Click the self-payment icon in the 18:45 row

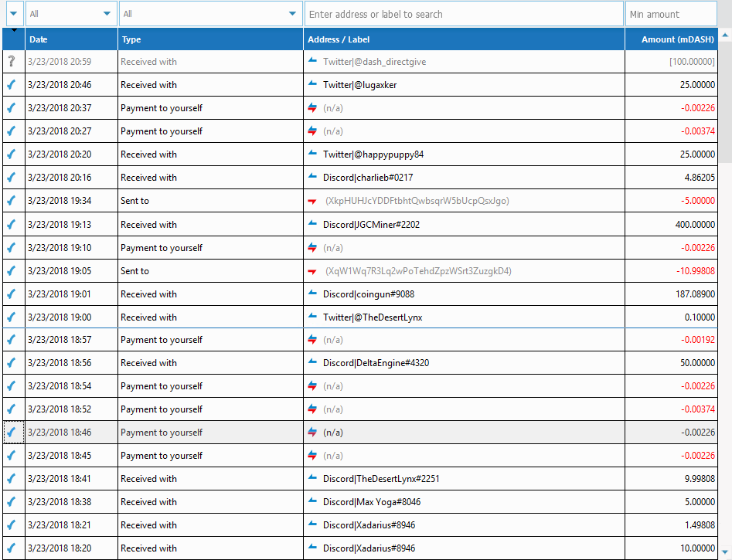tap(312, 456)
